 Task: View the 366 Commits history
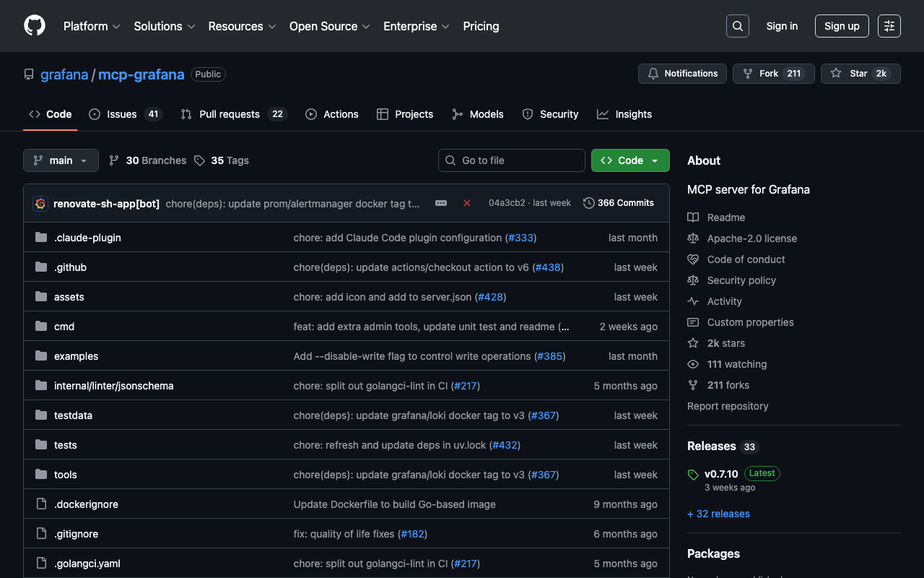[619, 203]
